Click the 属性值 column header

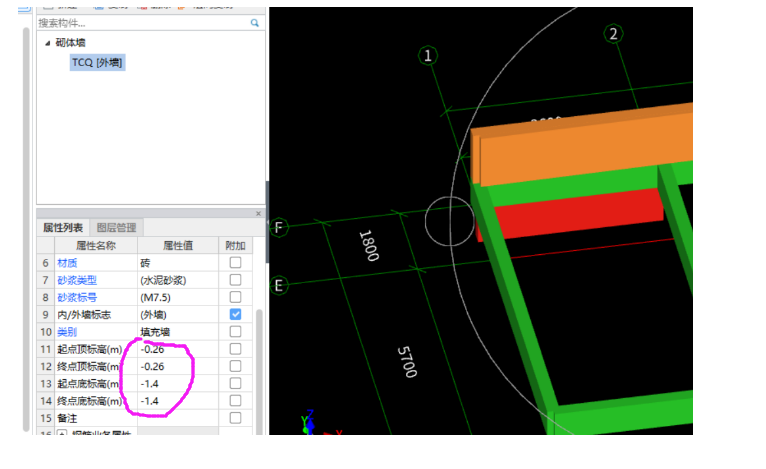[178, 245]
